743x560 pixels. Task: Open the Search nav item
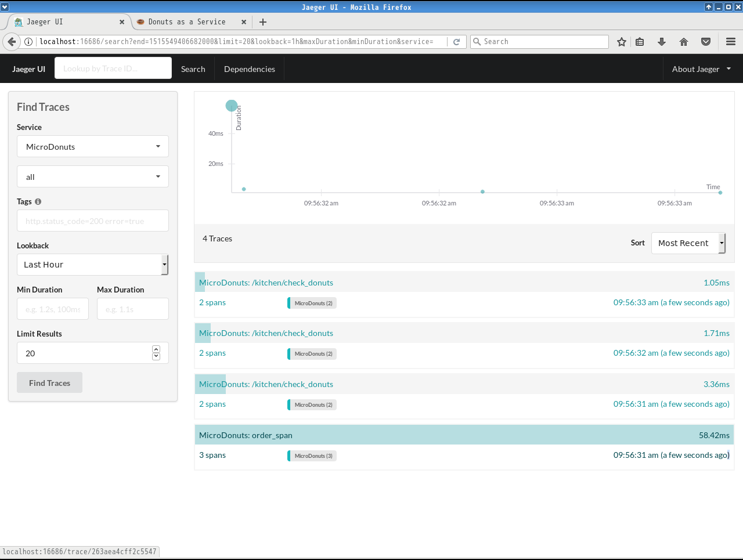point(193,69)
